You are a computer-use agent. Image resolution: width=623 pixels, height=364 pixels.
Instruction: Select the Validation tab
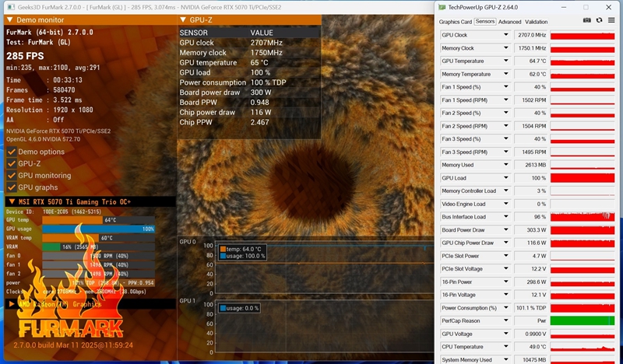(536, 22)
